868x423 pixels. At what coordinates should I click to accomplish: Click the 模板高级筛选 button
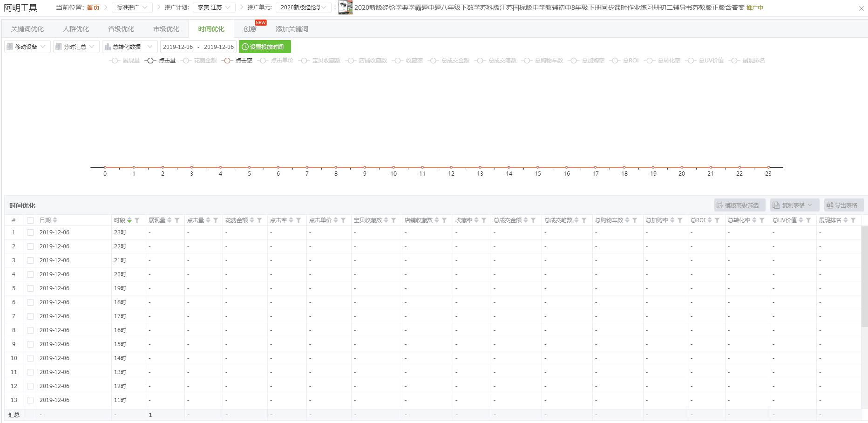[740, 205]
